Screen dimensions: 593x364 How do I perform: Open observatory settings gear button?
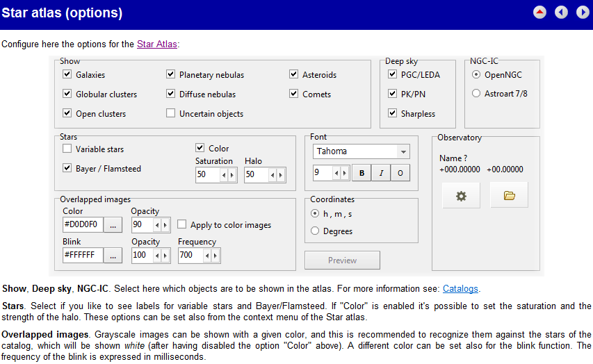click(461, 195)
